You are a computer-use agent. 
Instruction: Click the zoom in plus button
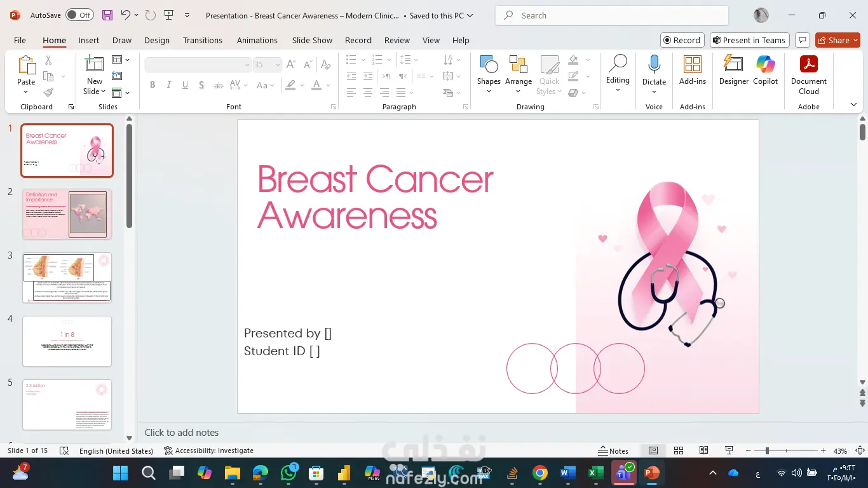[824, 451]
